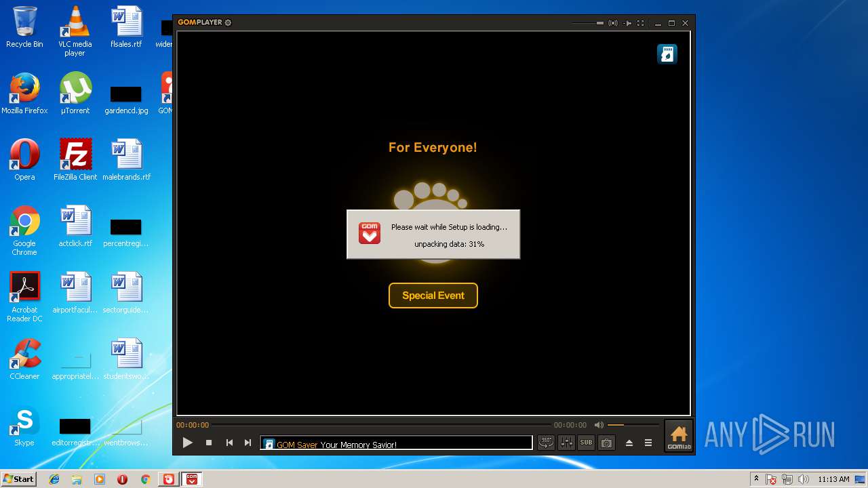Open Opera from the taskbar
Image resolution: width=868 pixels, height=488 pixels.
pyautogui.click(x=122, y=479)
